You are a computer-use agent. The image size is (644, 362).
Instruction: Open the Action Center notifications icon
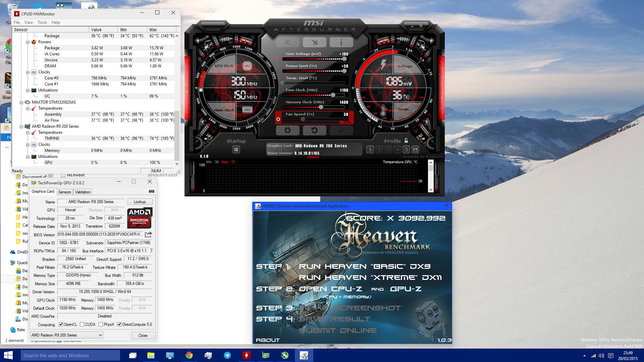[x=611, y=356]
